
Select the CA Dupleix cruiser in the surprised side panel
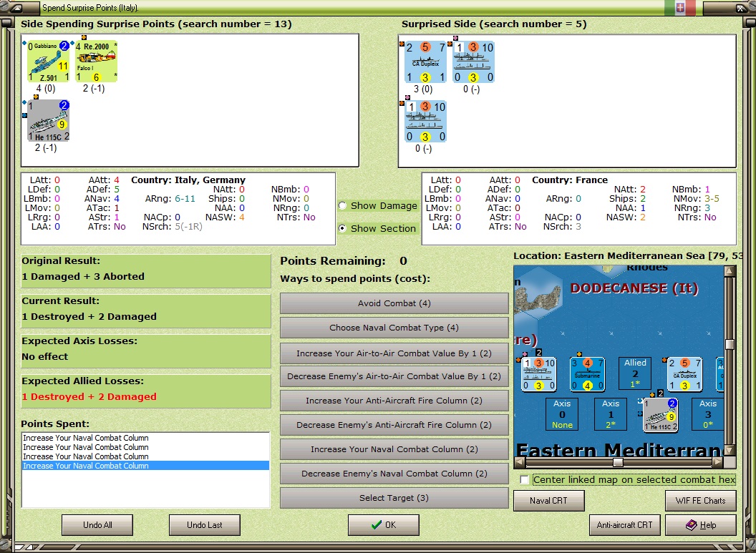(x=426, y=62)
